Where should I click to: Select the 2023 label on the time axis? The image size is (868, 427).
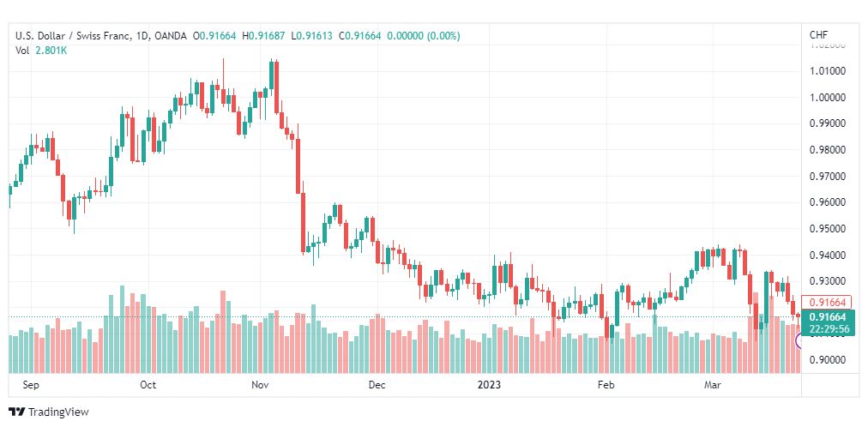click(489, 385)
